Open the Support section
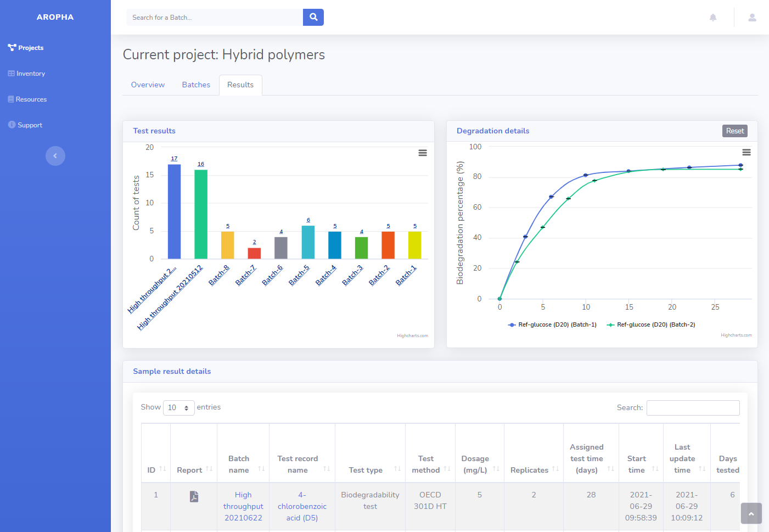The image size is (769, 532). coord(29,125)
